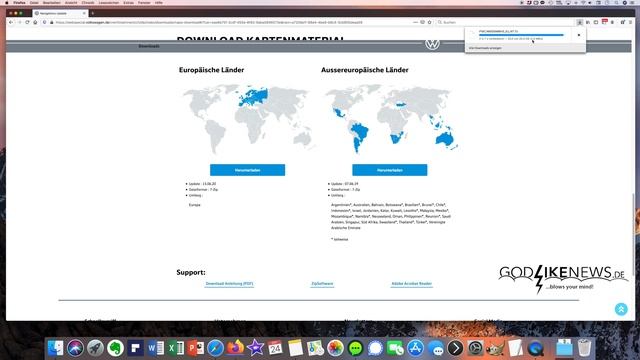Select the Navigation Update browser tab
This screenshot has height=360, width=640.
[x=60, y=13]
